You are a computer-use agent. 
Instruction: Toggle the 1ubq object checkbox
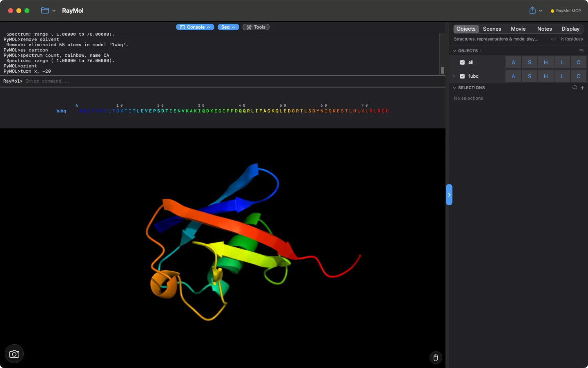[462, 76]
